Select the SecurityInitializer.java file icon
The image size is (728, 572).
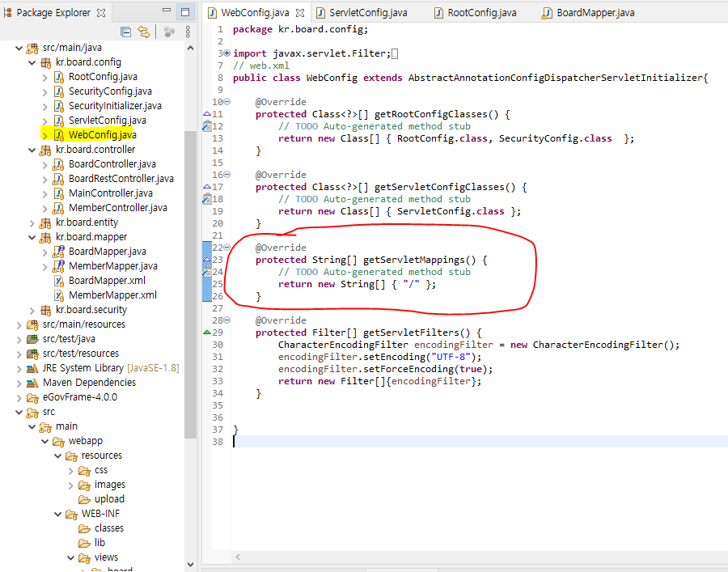58,106
